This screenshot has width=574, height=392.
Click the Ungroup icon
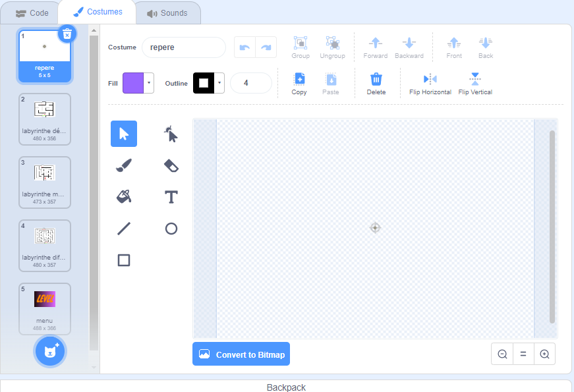pyautogui.click(x=332, y=43)
